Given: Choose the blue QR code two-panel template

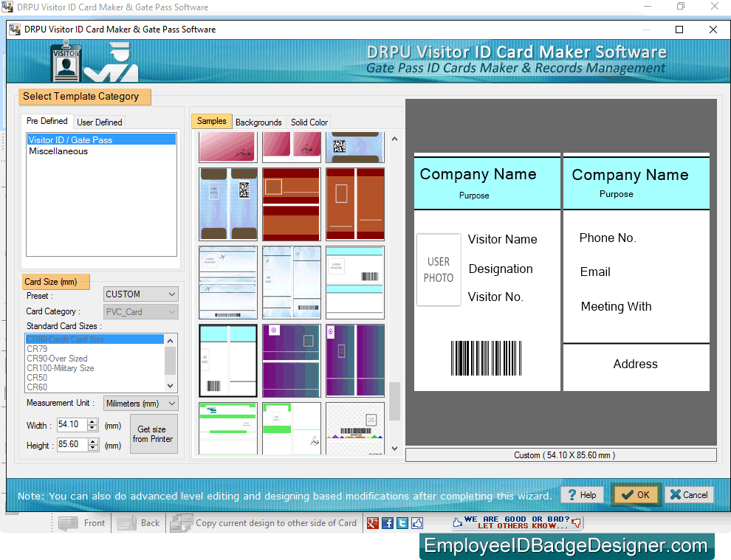Looking at the screenshot, I should (x=228, y=204).
